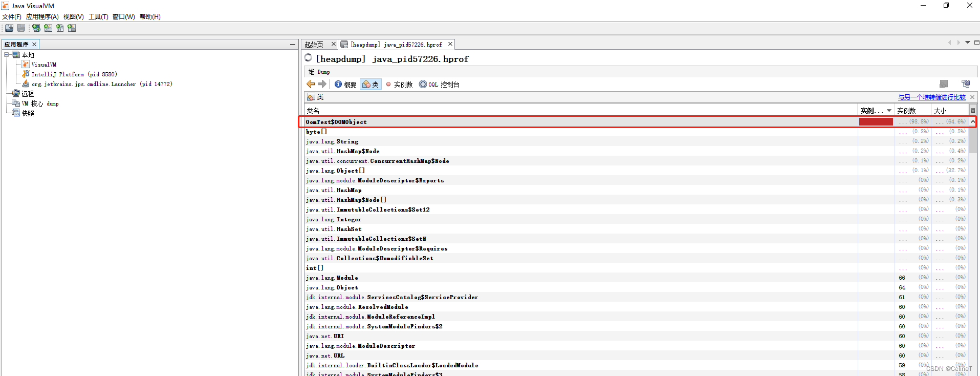
Task: Click the 类 panel header icon
Action: pos(311,97)
